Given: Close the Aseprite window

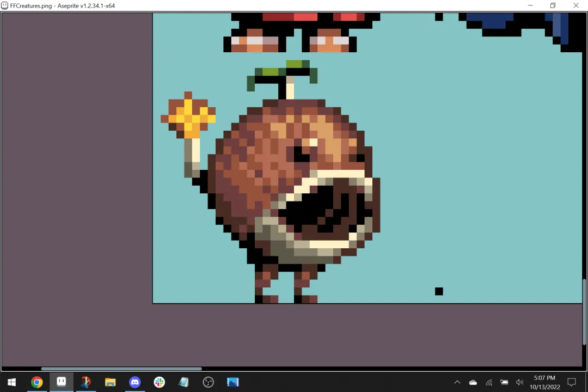Looking at the screenshot, I should click(x=576, y=5).
